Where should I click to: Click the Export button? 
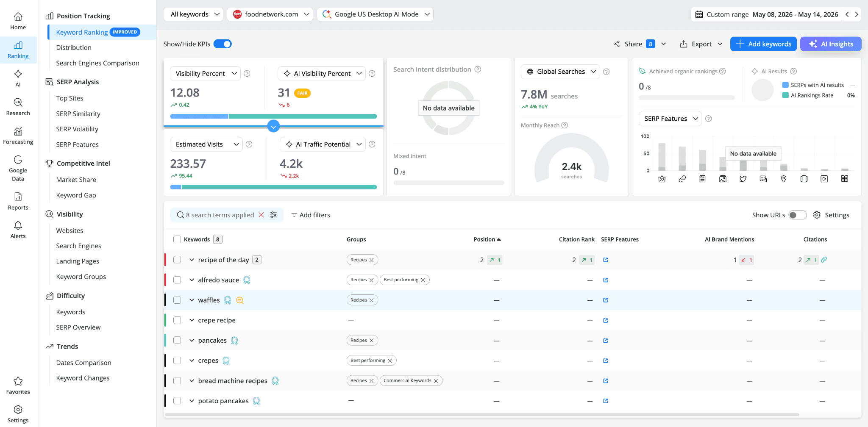(701, 44)
